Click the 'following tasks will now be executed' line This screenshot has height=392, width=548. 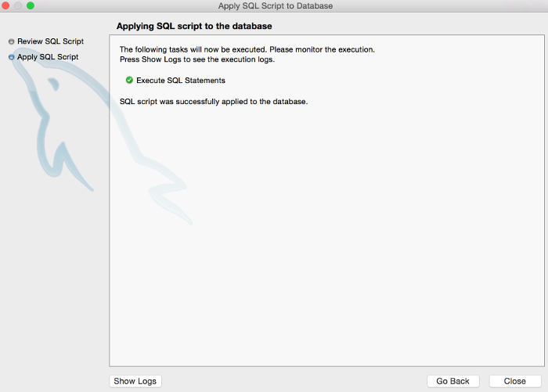[247, 49]
